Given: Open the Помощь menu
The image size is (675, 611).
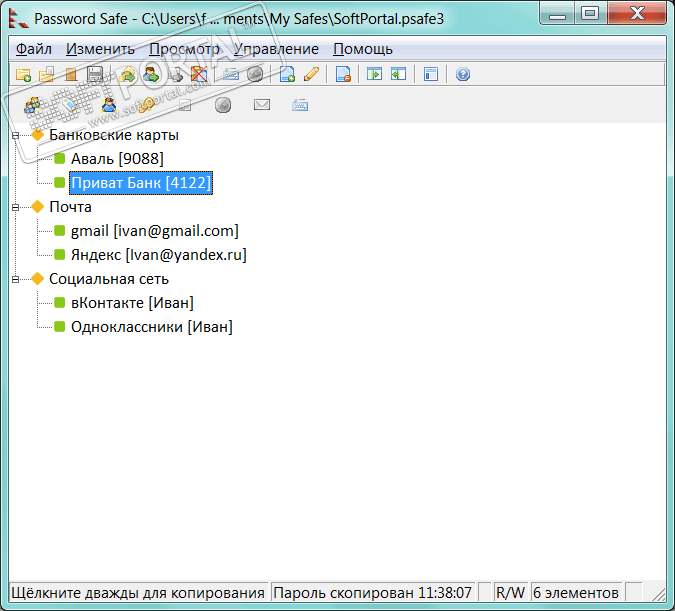Looking at the screenshot, I should tap(363, 49).
